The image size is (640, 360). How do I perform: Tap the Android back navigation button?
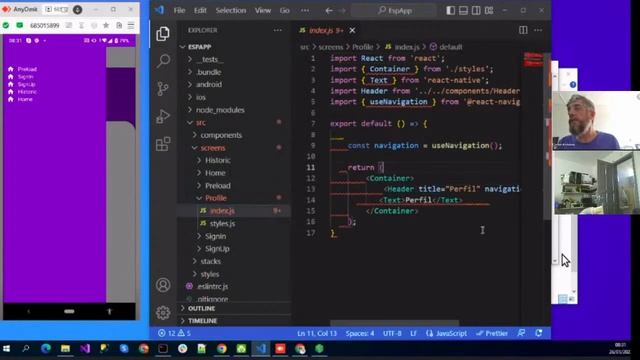pyautogui.click(x=29, y=311)
